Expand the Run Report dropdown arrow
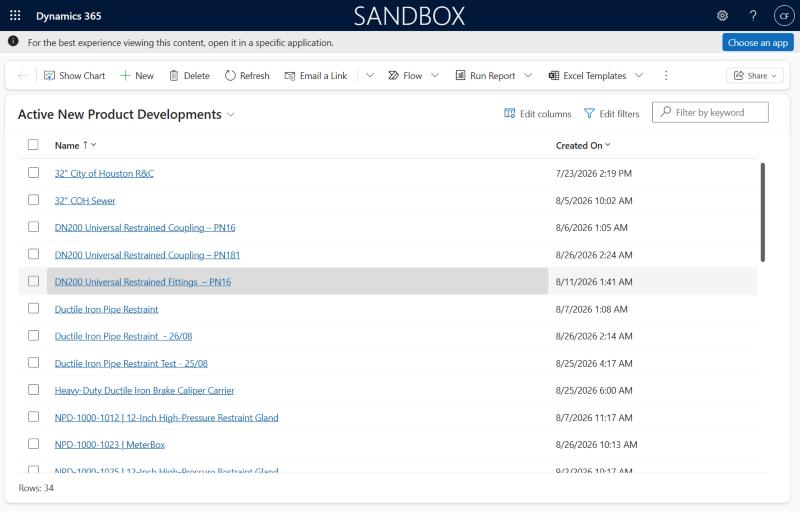Viewport: 800px width, 513px height. click(528, 76)
